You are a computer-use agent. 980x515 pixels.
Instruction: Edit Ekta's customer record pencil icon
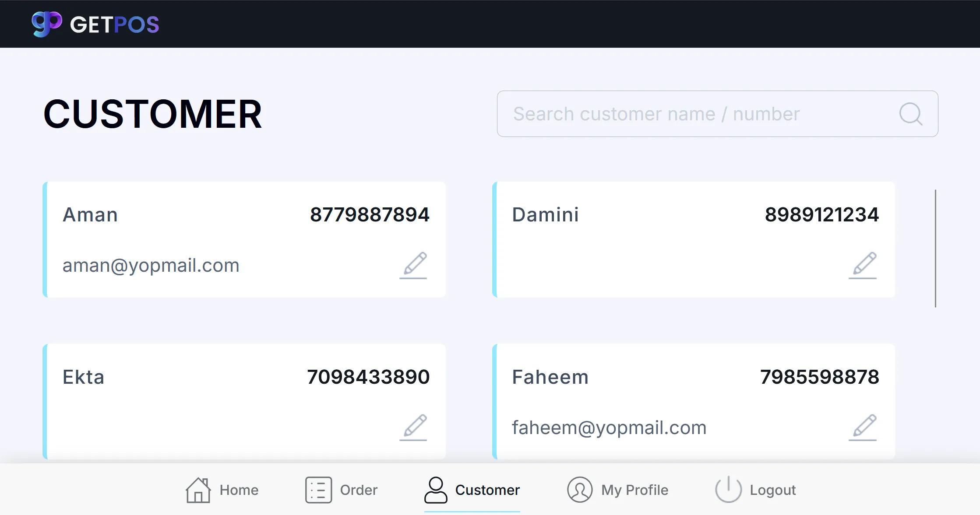(x=413, y=427)
